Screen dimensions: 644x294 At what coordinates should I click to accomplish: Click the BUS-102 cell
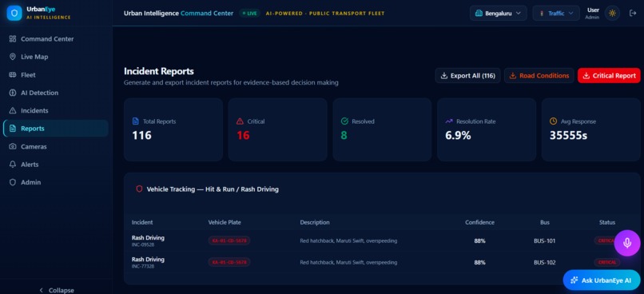(x=545, y=262)
